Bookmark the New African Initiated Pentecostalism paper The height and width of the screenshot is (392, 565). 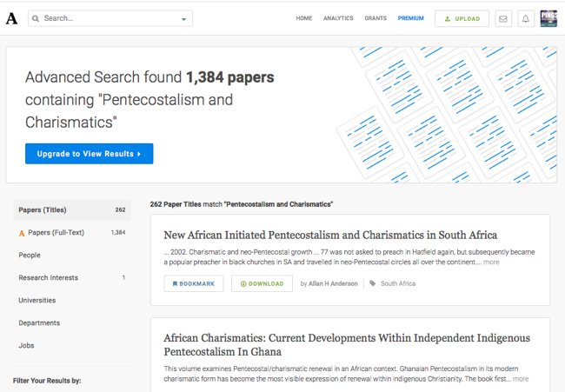194,283
